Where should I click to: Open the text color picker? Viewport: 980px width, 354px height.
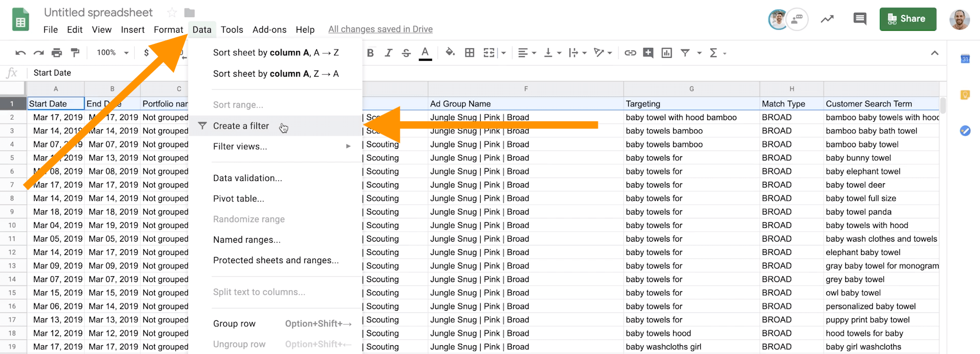pyautogui.click(x=425, y=53)
